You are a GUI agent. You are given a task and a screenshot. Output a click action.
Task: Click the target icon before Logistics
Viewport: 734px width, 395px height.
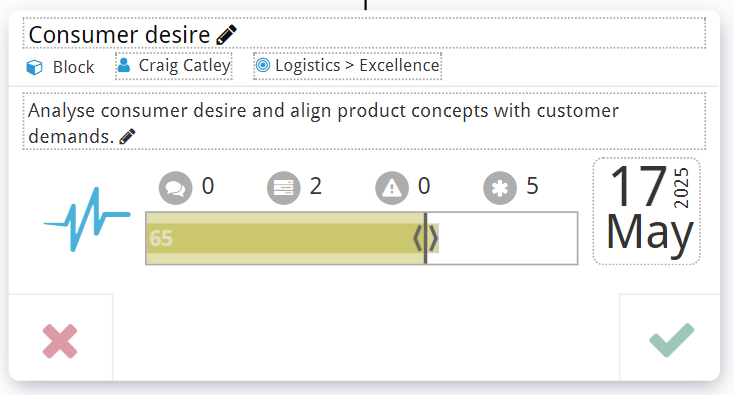click(263, 65)
